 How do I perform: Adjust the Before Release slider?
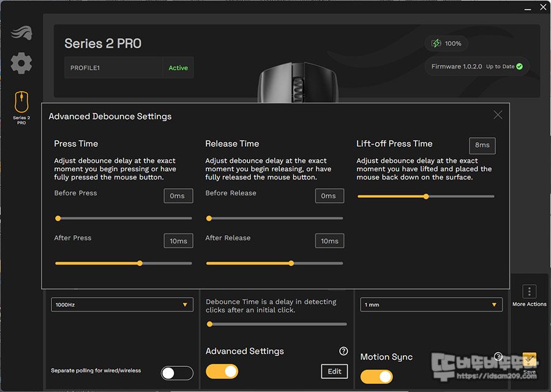pyautogui.click(x=275, y=218)
